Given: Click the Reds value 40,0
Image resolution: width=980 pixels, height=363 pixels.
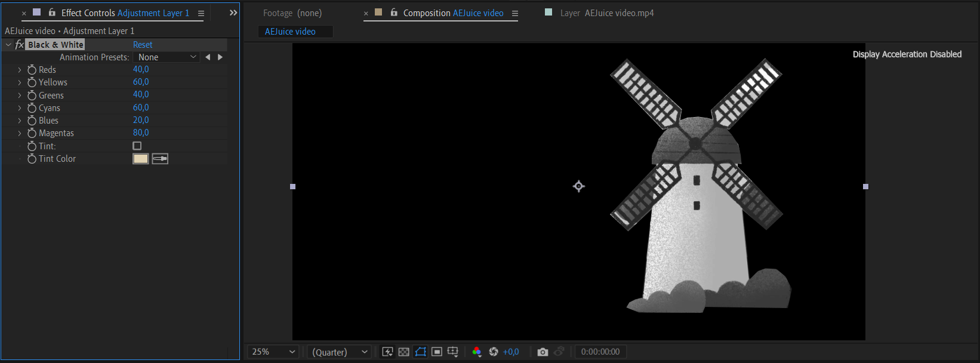Looking at the screenshot, I should click(x=141, y=69).
